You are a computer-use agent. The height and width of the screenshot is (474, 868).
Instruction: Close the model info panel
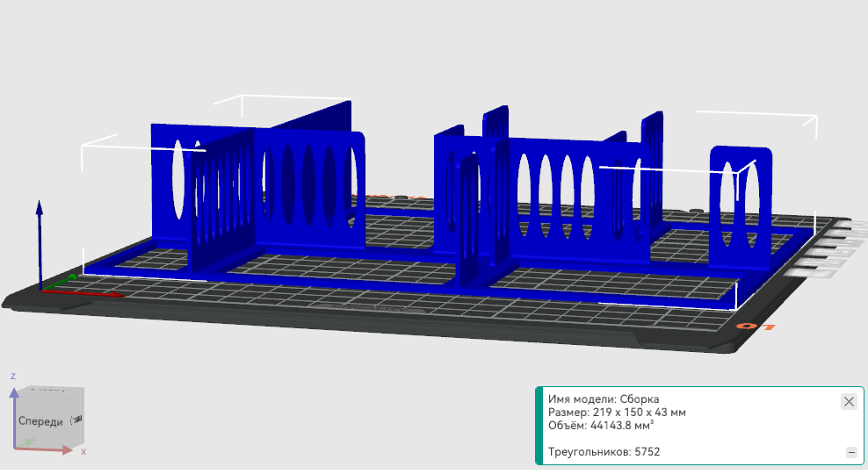(x=849, y=401)
